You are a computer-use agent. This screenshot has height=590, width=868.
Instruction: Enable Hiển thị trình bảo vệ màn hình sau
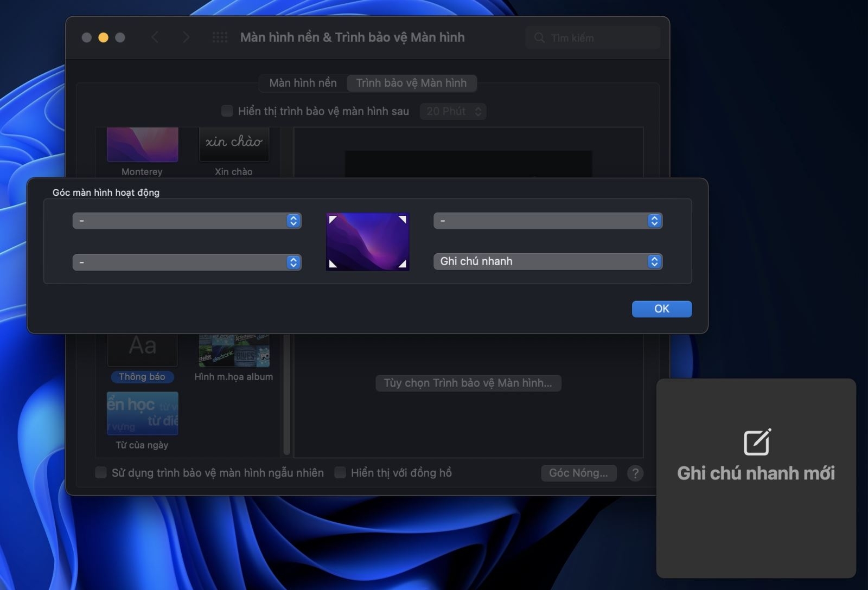click(227, 111)
